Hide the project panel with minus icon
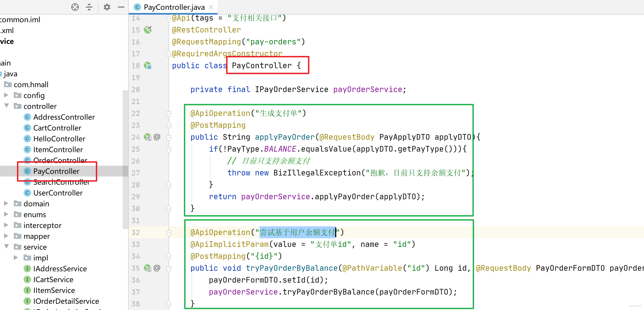This screenshot has height=310, width=644. pos(121,7)
